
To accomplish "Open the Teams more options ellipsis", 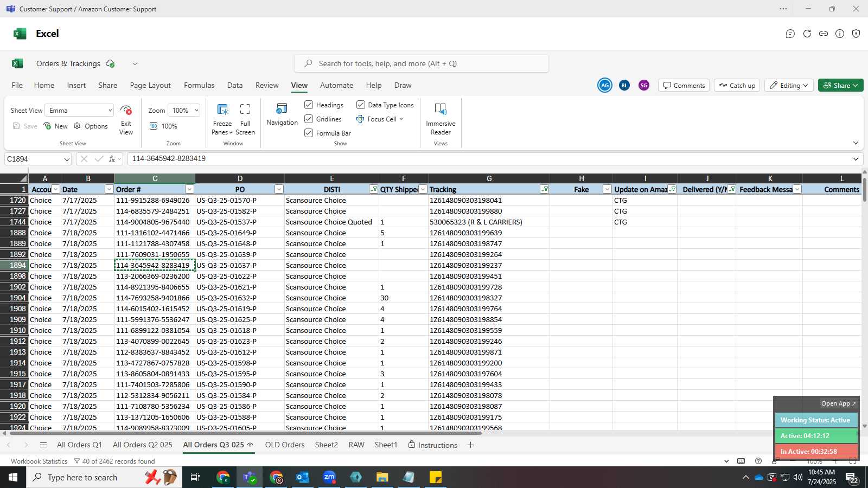I will click(783, 9).
